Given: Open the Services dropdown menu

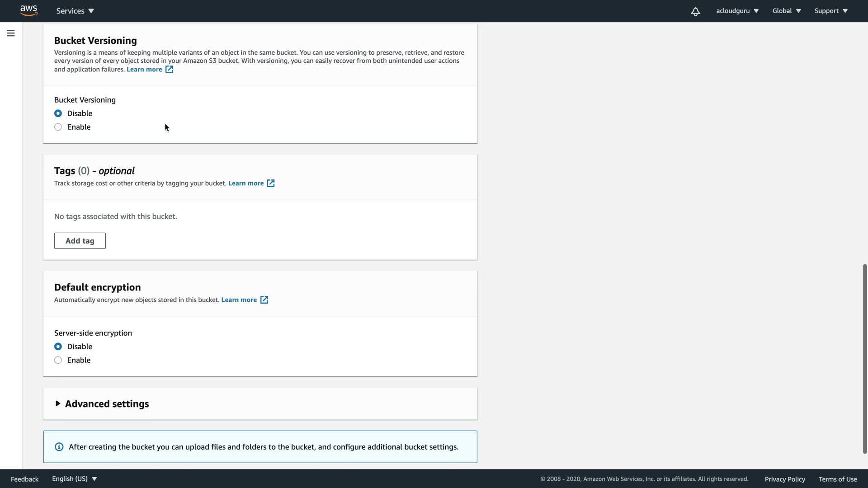Looking at the screenshot, I should (x=75, y=11).
